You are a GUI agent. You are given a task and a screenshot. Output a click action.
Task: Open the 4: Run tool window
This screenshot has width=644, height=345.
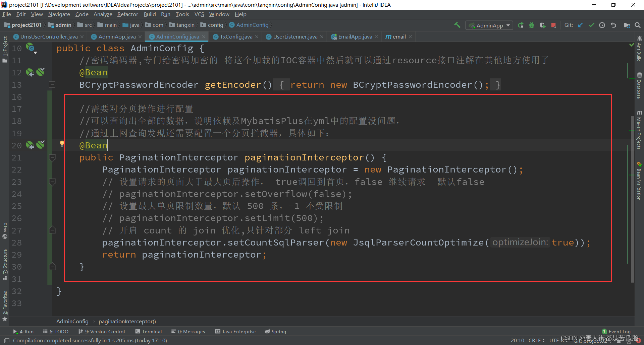point(23,332)
